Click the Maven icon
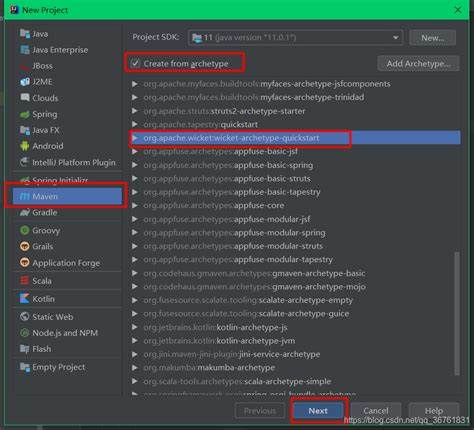 coord(25,196)
